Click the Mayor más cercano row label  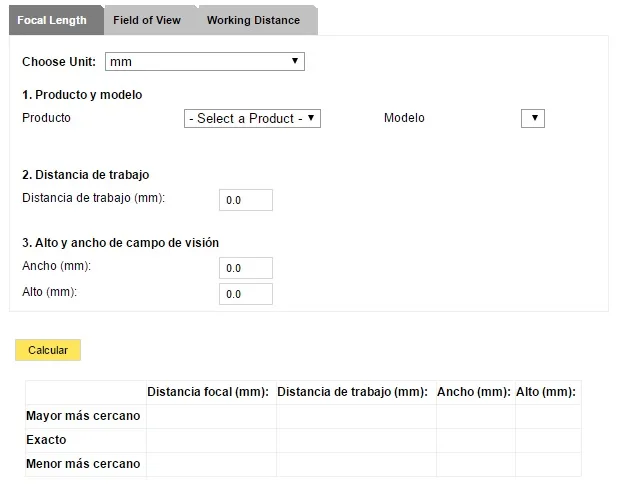(83, 416)
